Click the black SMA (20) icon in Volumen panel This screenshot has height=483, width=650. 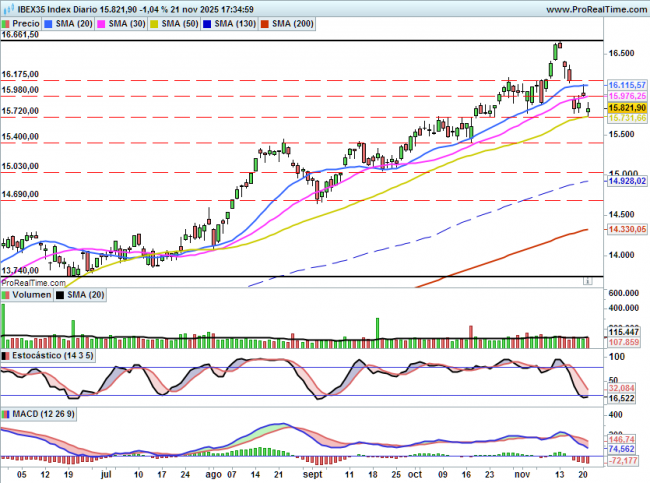58,295
